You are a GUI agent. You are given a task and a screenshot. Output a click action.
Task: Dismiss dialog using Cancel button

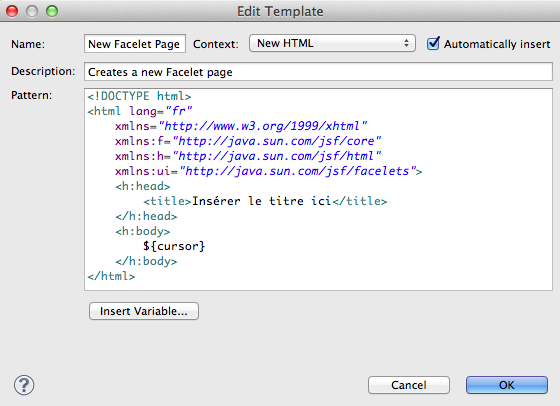coord(409,385)
